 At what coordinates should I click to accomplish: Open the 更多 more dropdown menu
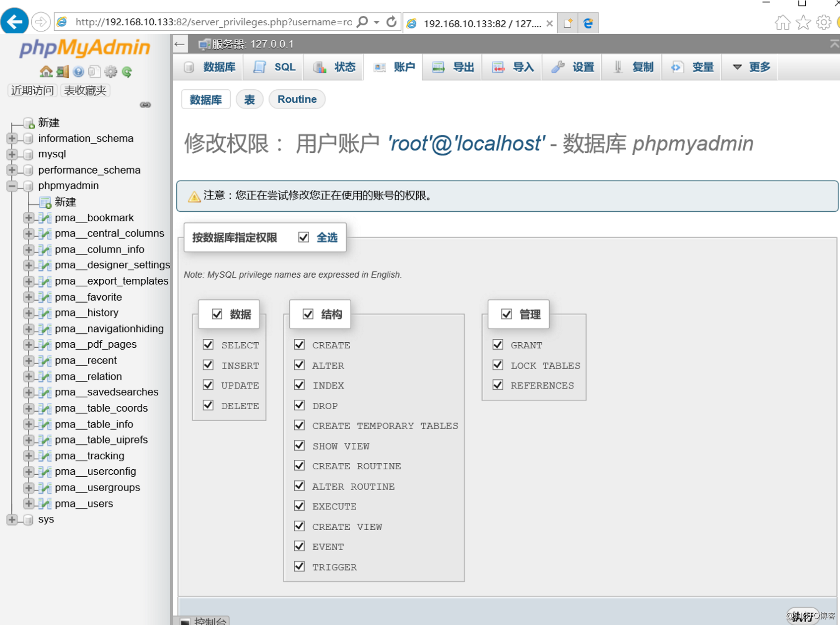point(751,67)
